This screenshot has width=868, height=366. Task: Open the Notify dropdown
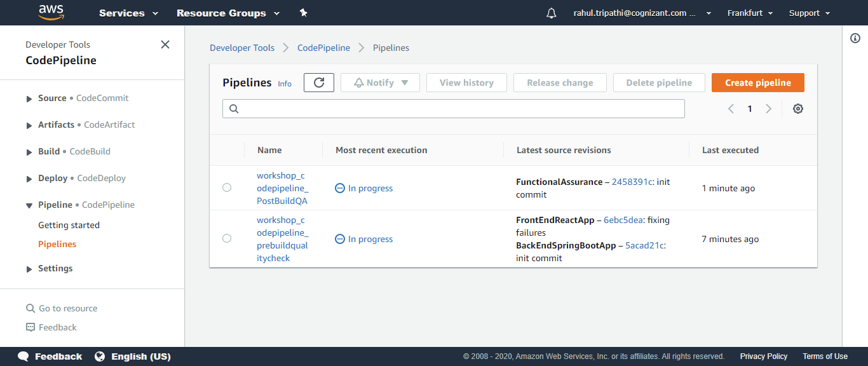(x=380, y=83)
